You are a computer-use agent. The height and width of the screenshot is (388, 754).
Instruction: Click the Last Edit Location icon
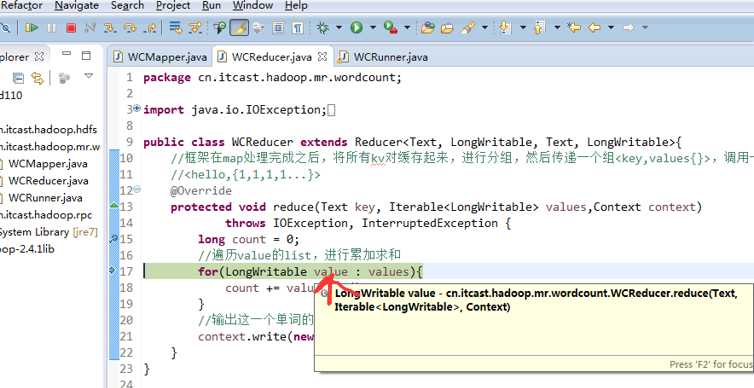pyautogui.click(x=574, y=28)
